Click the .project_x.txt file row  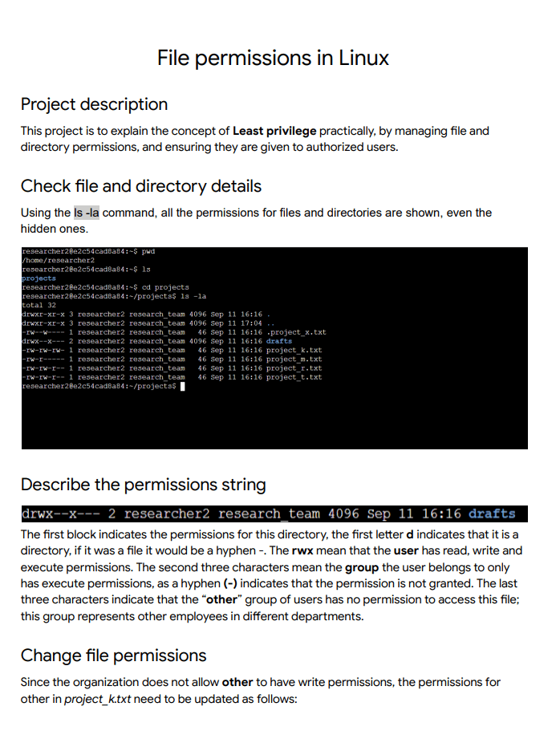(x=174, y=332)
